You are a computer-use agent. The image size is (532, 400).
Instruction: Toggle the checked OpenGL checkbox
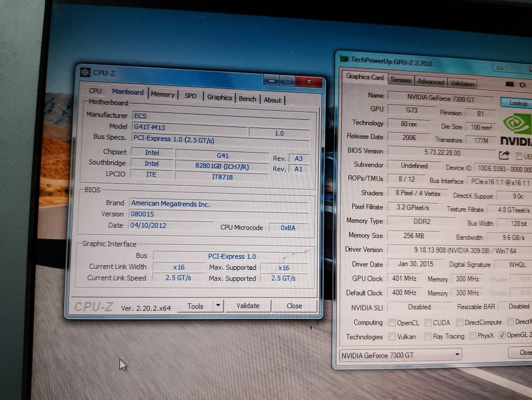[502, 335]
